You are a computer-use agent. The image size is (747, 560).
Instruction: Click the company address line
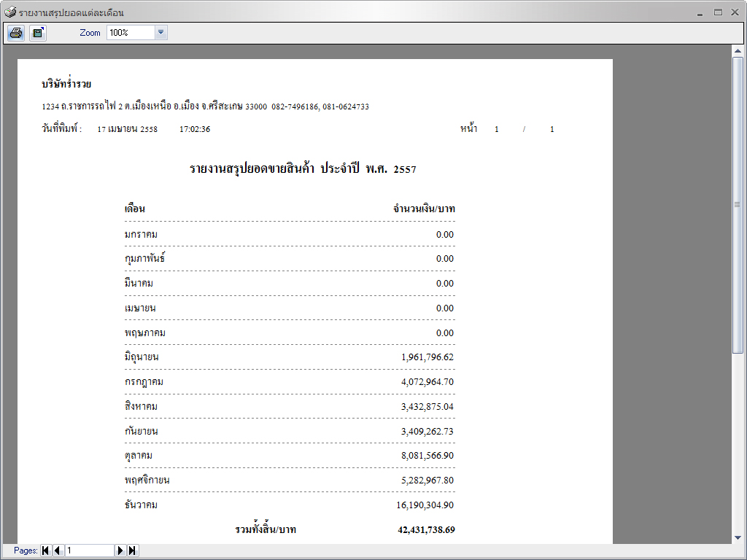tap(205, 106)
